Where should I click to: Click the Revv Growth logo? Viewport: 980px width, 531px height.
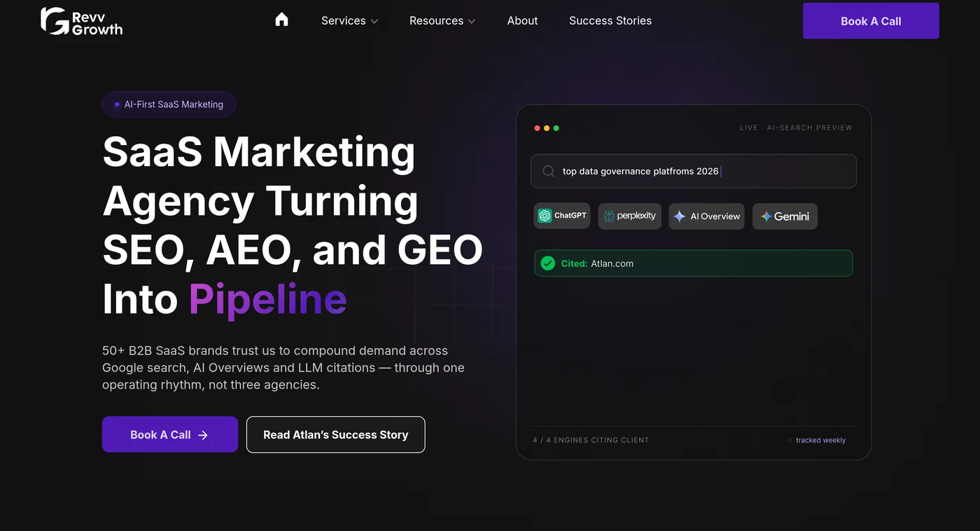coord(82,21)
